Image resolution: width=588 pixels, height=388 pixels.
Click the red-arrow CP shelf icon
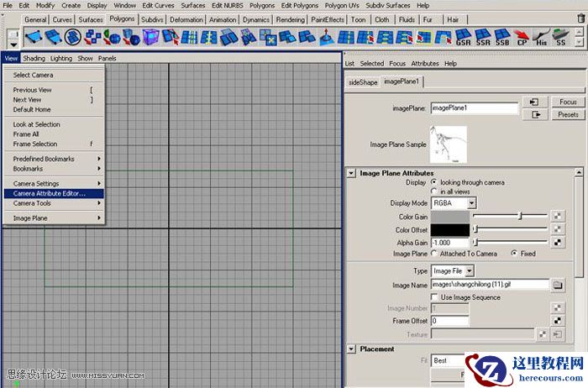tap(522, 37)
